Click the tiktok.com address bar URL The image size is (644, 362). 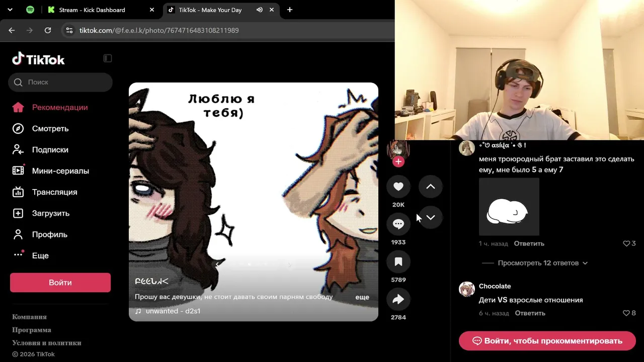click(159, 30)
